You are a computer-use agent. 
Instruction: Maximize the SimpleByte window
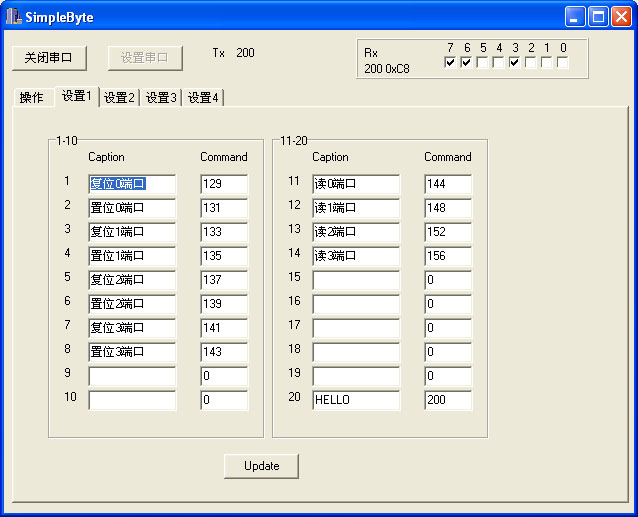point(598,17)
